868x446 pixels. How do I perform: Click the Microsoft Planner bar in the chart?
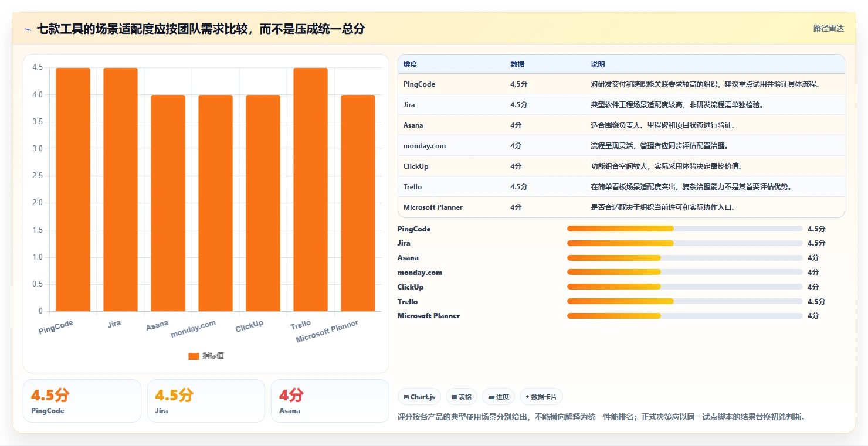358,203
